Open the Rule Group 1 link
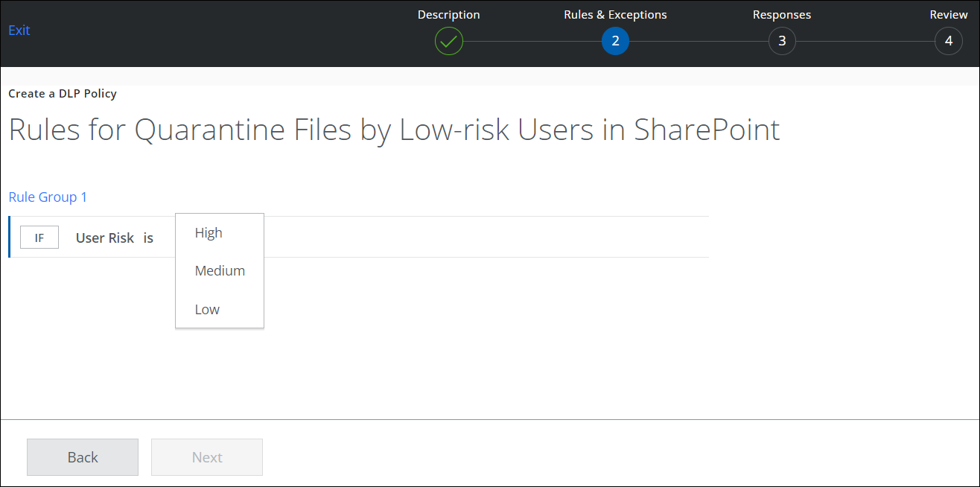 (48, 197)
